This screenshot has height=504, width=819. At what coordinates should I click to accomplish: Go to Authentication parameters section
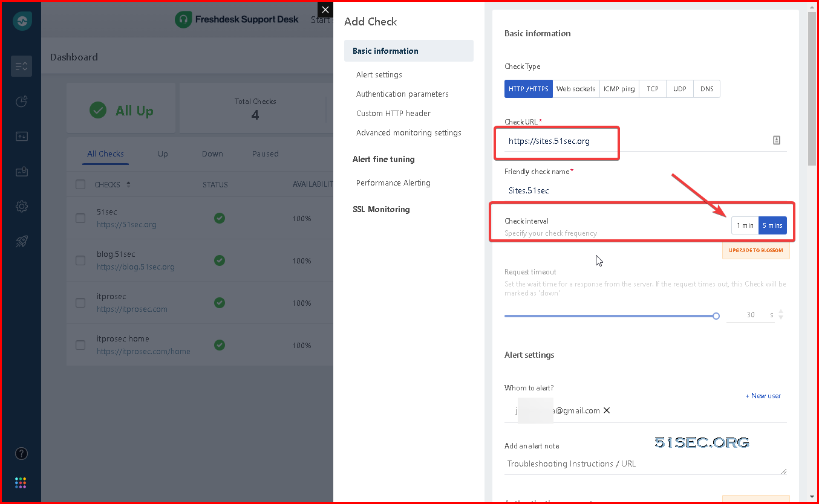click(402, 94)
